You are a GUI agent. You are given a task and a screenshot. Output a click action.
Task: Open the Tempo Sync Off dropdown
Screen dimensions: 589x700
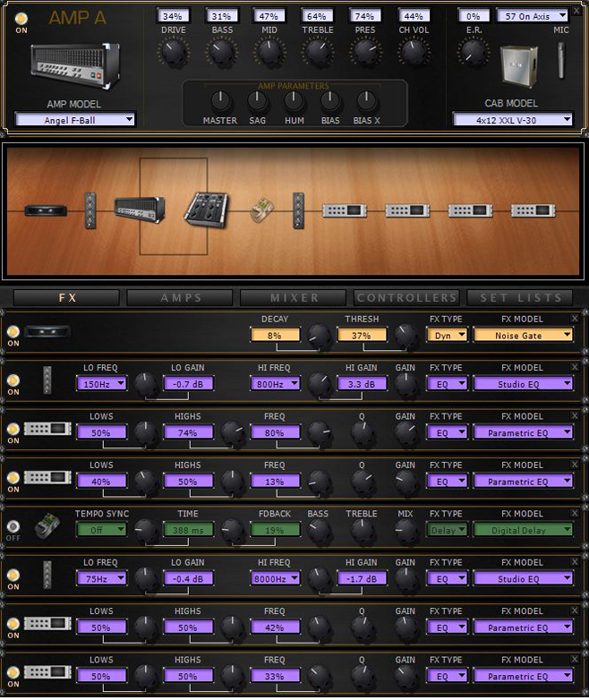coord(101,530)
